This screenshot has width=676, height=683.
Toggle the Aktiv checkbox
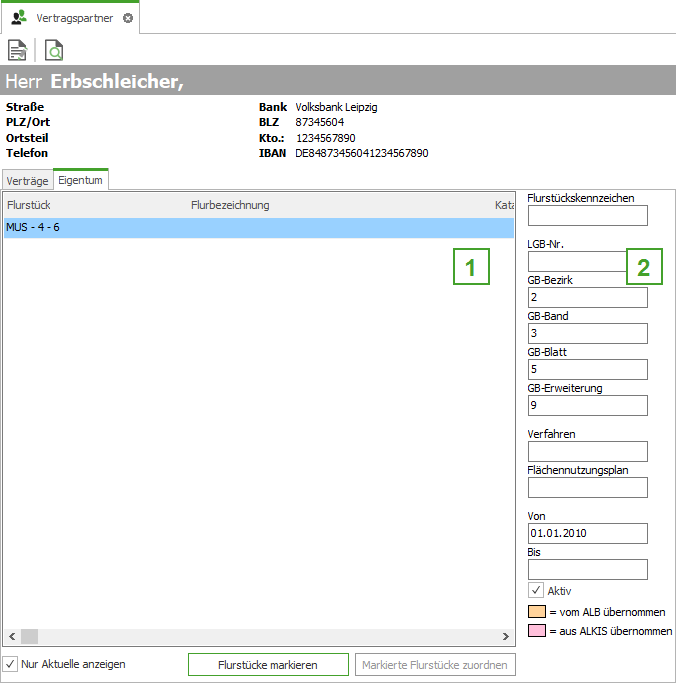point(536,590)
